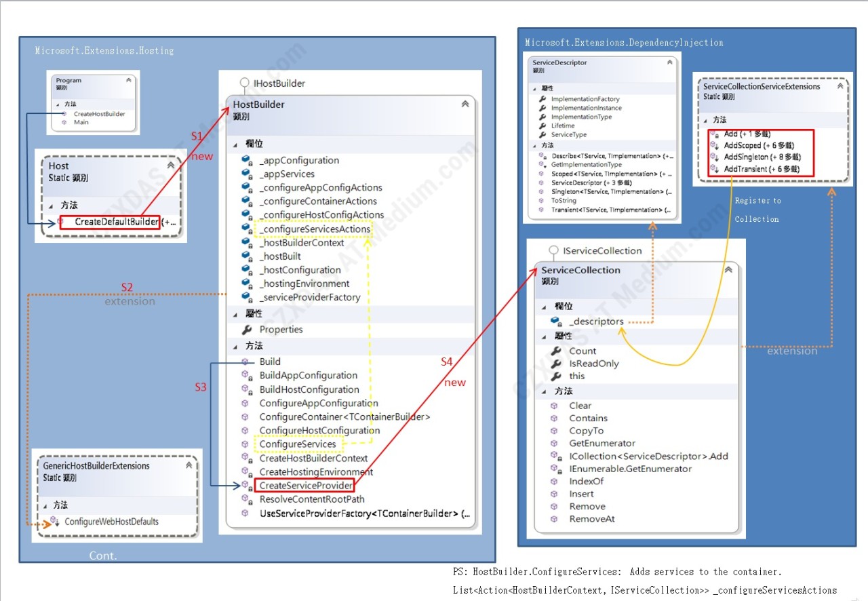The width and height of the screenshot is (868, 601).
Task: Collapse the 方法 section of GenericHostBuilderExtensions
Action: [x=45, y=505]
